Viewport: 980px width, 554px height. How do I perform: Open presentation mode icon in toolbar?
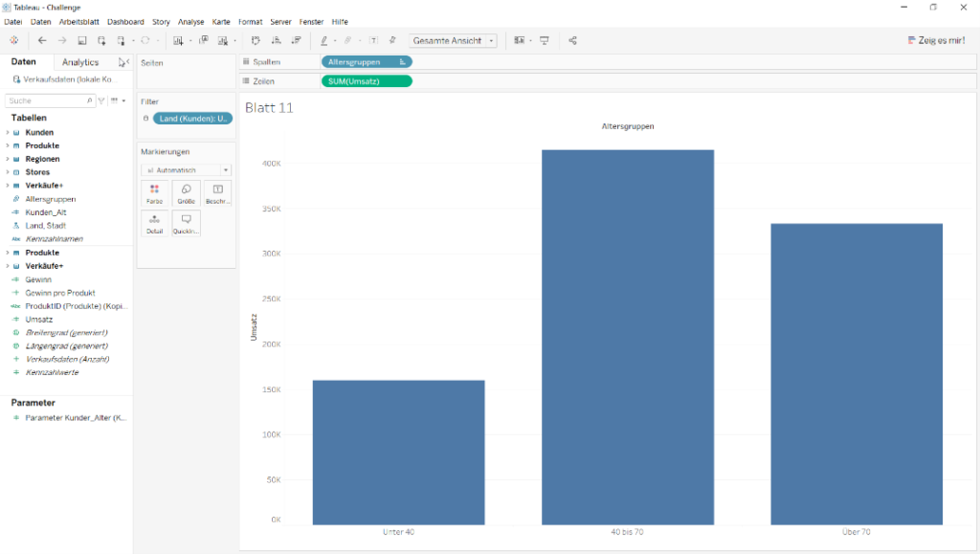(545, 40)
